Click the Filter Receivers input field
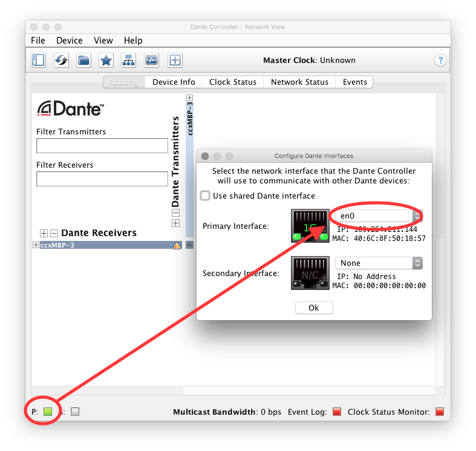This screenshot has height=451, width=476. [x=102, y=179]
